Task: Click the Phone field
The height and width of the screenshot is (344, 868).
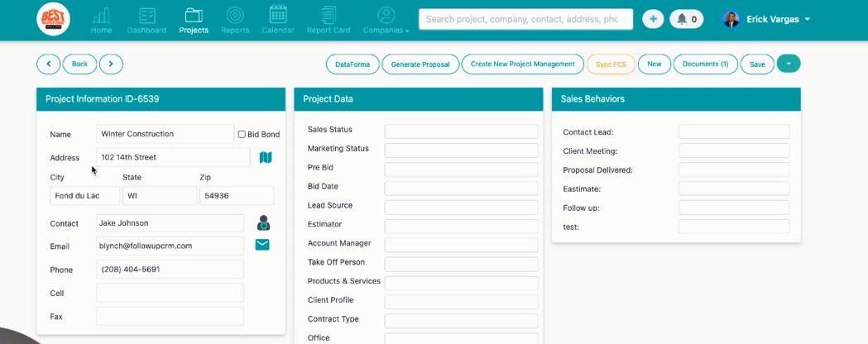Action: tap(170, 270)
